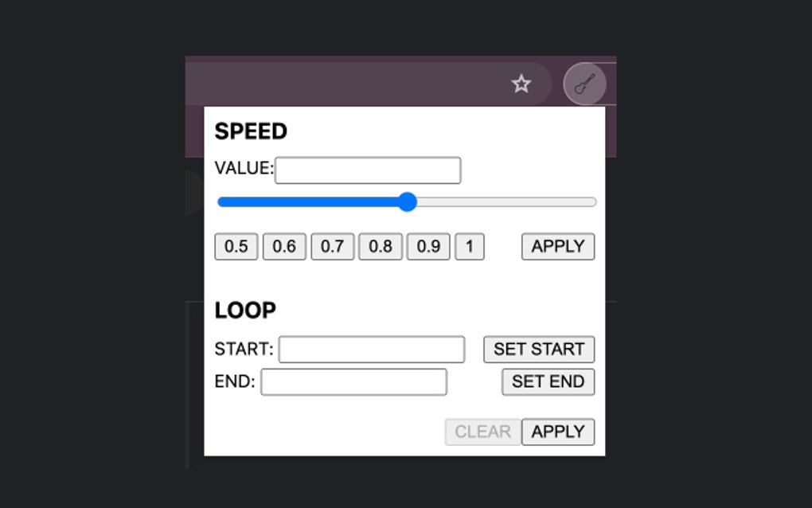Click the SPEED section heading
The image size is (812, 508).
coord(252,131)
